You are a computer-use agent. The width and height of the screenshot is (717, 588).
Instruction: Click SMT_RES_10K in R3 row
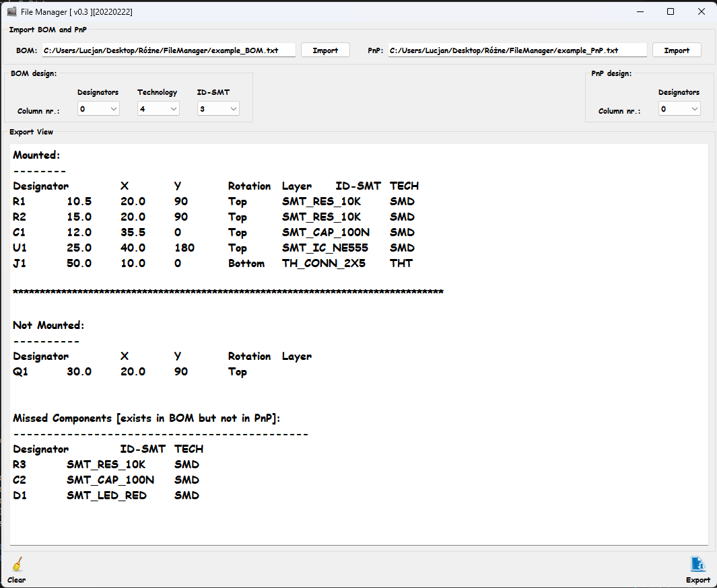click(106, 465)
